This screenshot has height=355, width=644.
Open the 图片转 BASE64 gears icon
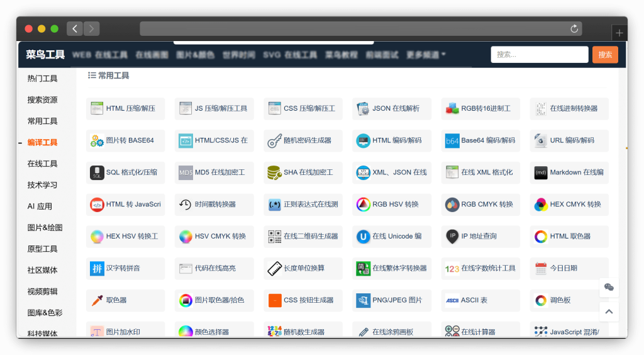pyautogui.click(x=97, y=140)
